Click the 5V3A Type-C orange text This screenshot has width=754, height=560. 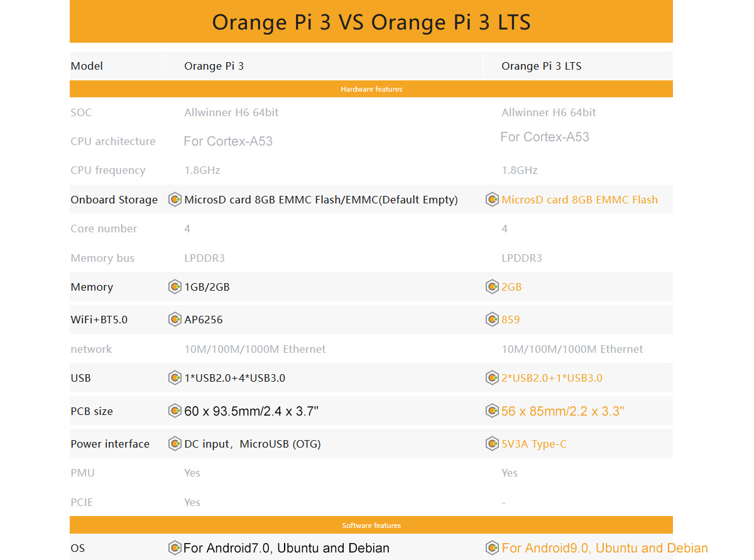point(533,444)
